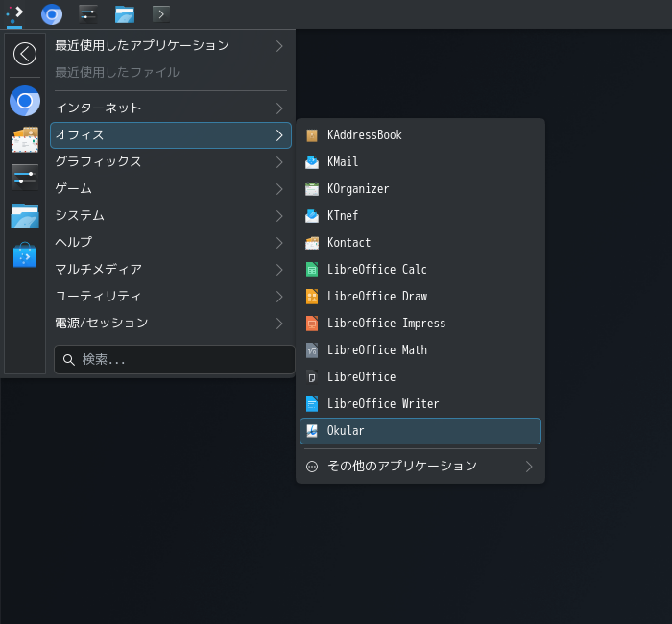Click the 検索 search field
The image size is (672, 624).
coord(175,360)
